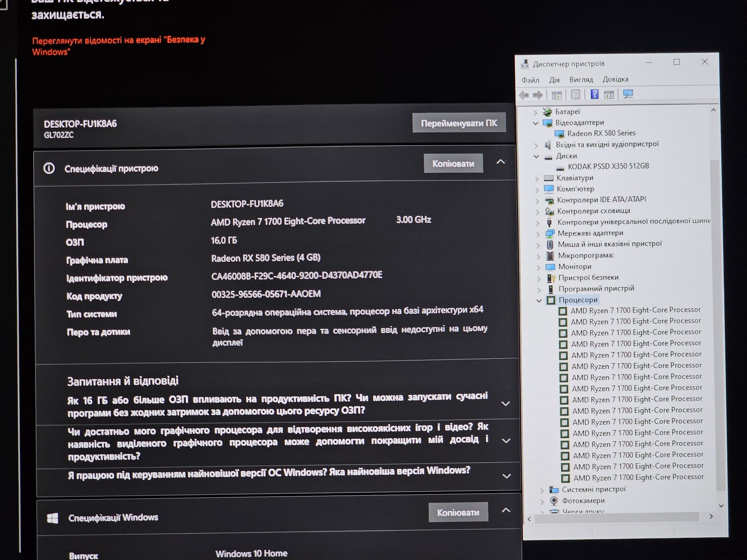
Task: Collapse the Відеоадаптери node
Action: click(536, 123)
